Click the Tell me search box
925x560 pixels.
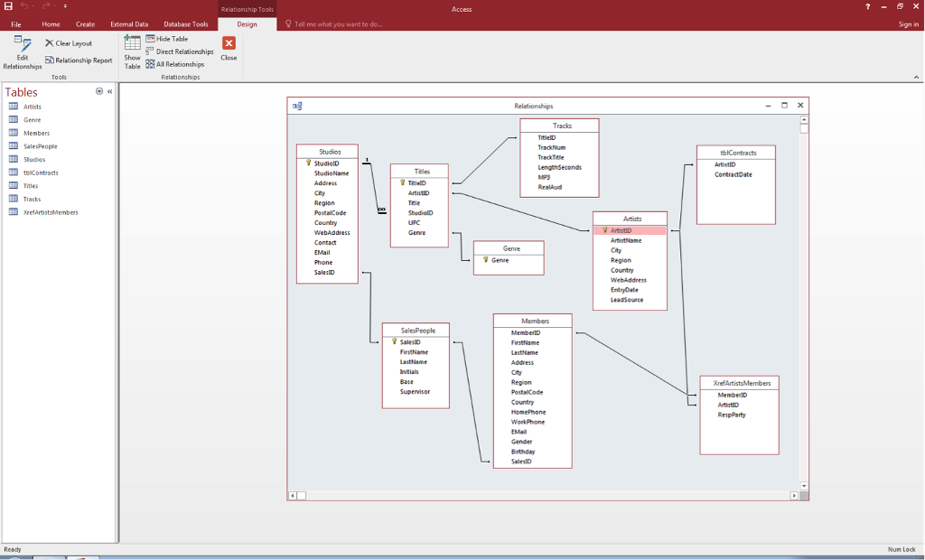pyautogui.click(x=339, y=24)
